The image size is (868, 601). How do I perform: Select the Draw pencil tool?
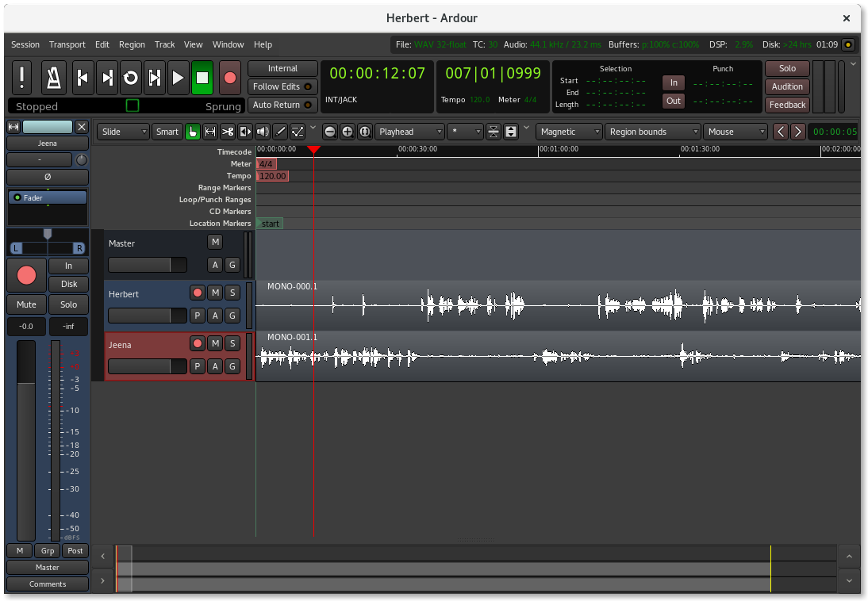point(281,132)
